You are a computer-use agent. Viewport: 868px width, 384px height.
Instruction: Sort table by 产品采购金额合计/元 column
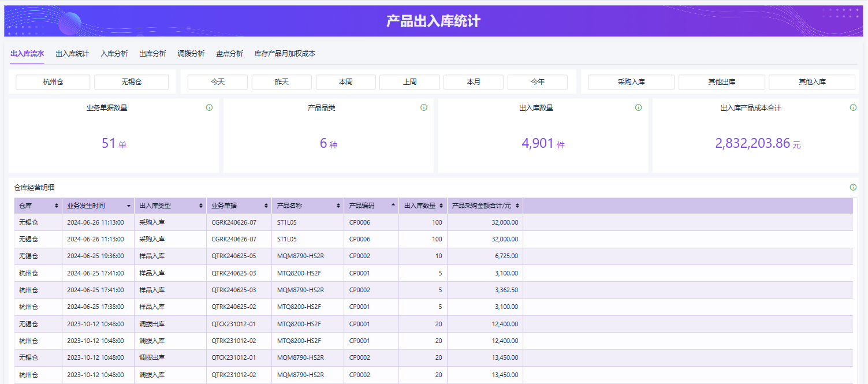pos(517,206)
